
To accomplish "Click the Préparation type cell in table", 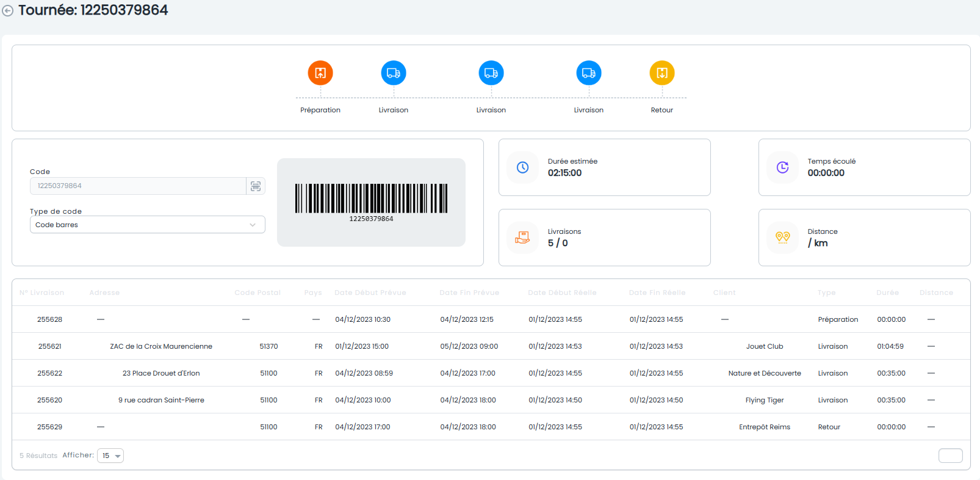I will pyautogui.click(x=838, y=319).
